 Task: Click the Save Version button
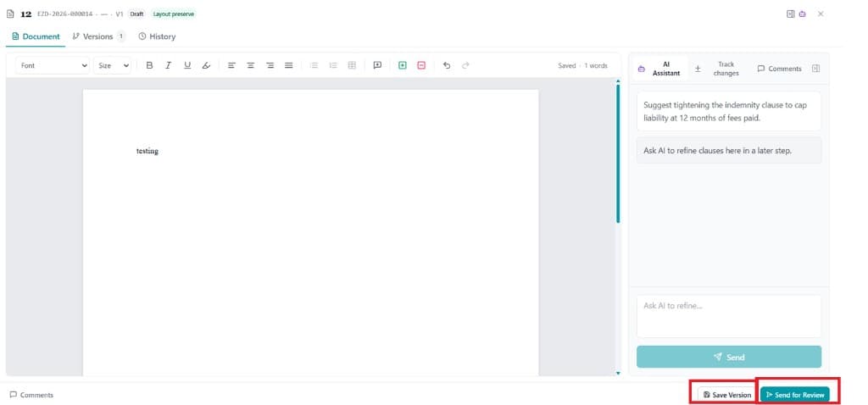tap(726, 395)
